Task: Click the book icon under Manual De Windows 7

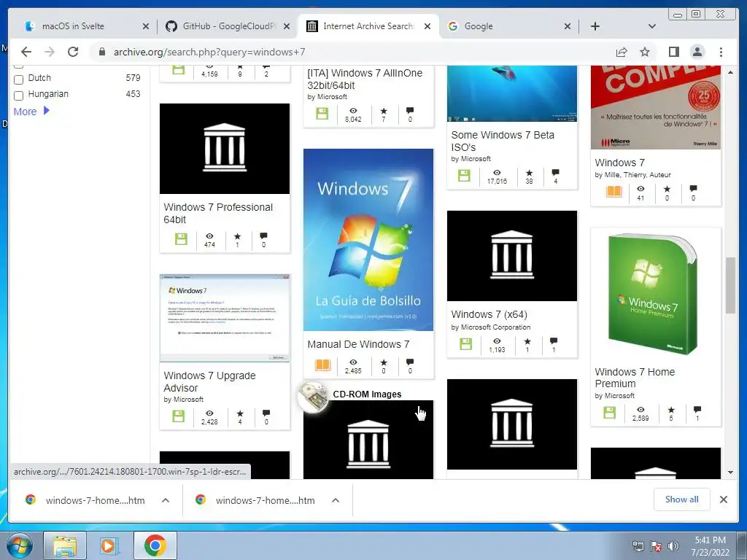Action: pyautogui.click(x=322, y=365)
